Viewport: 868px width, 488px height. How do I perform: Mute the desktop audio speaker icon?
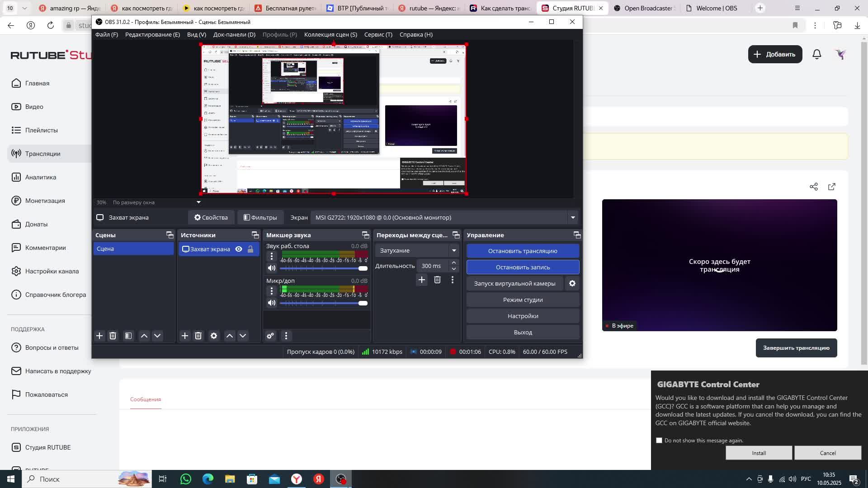click(271, 268)
